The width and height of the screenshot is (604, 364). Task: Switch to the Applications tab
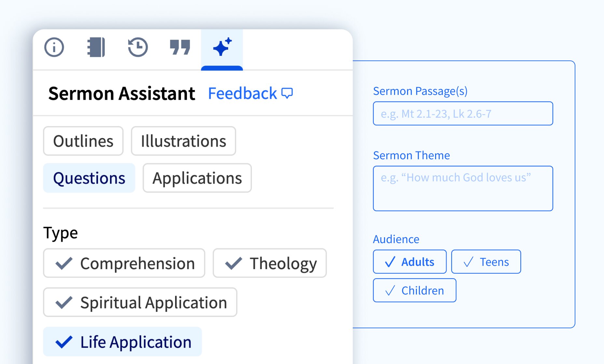click(197, 178)
